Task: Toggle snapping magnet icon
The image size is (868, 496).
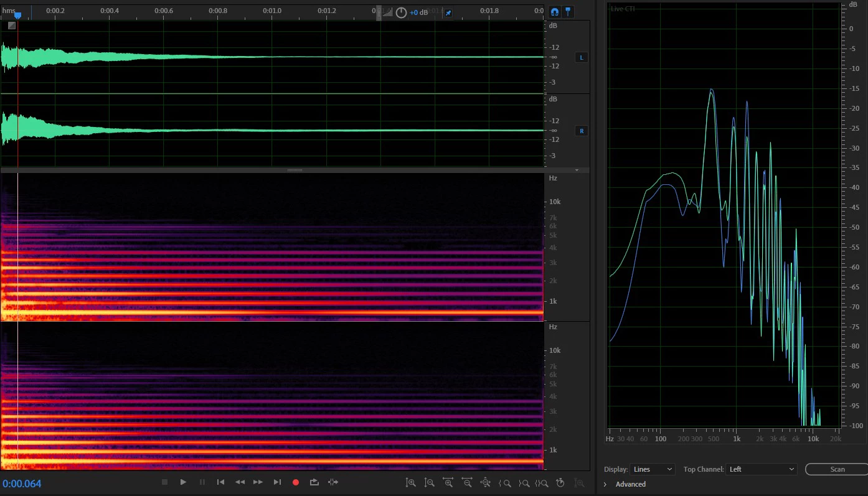Action: point(555,12)
